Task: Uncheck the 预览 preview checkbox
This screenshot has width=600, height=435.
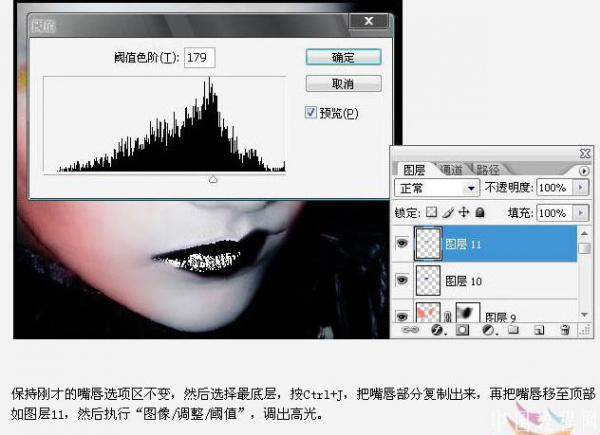Action: tap(311, 112)
